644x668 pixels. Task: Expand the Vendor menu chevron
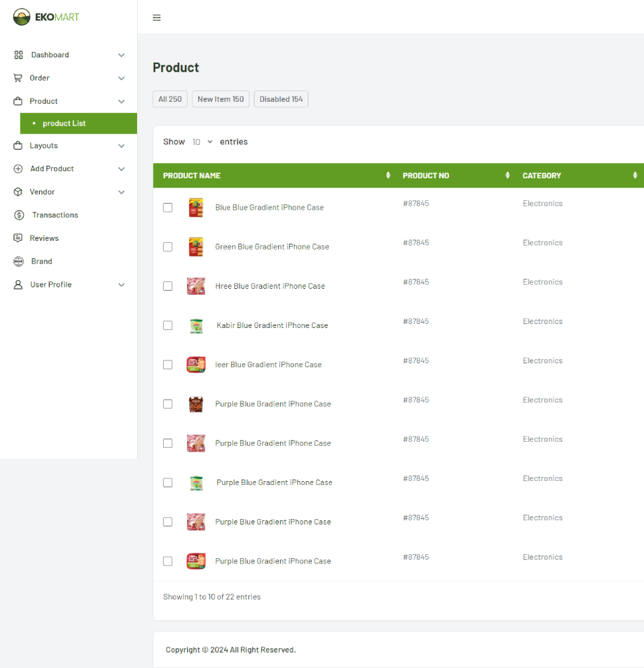(x=121, y=192)
